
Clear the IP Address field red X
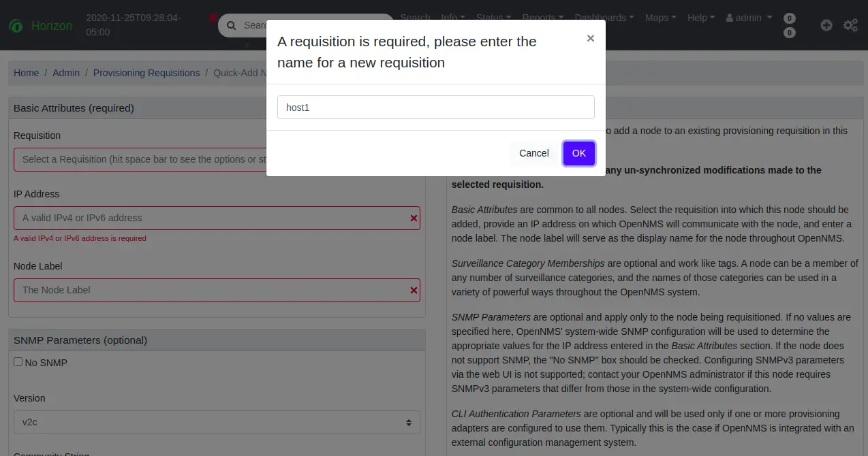(414, 218)
